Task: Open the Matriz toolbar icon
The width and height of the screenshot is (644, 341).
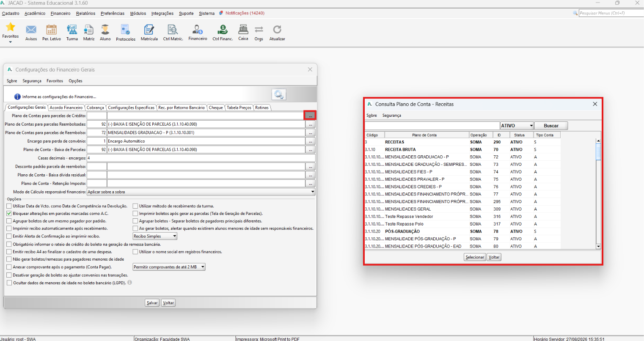Action: [89, 30]
